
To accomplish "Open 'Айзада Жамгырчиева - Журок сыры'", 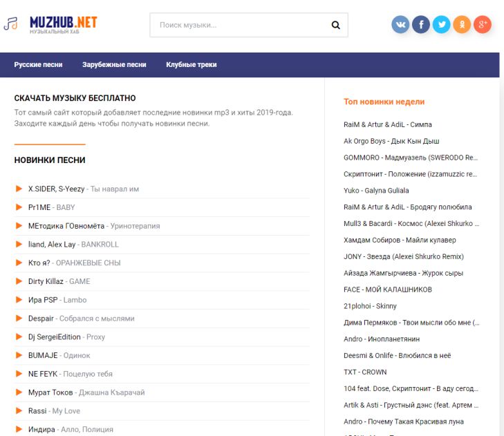I will [x=403, y=273].
